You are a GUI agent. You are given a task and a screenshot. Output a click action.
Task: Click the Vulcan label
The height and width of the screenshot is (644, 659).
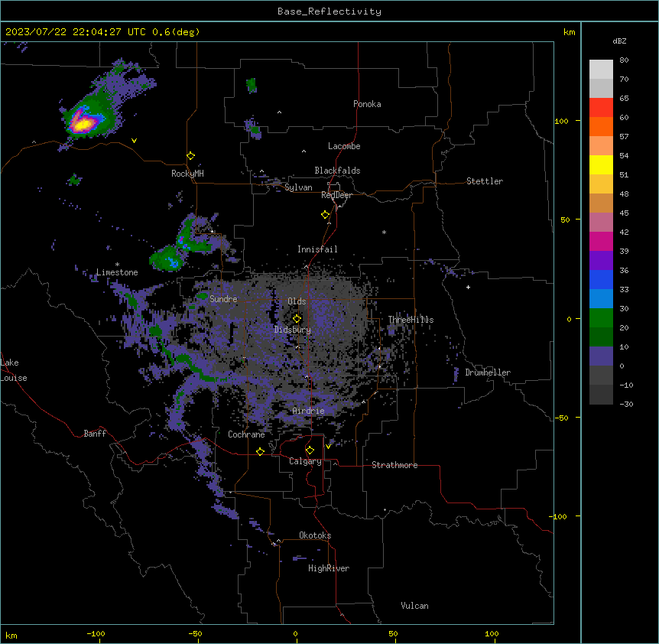tap(414, 606)
